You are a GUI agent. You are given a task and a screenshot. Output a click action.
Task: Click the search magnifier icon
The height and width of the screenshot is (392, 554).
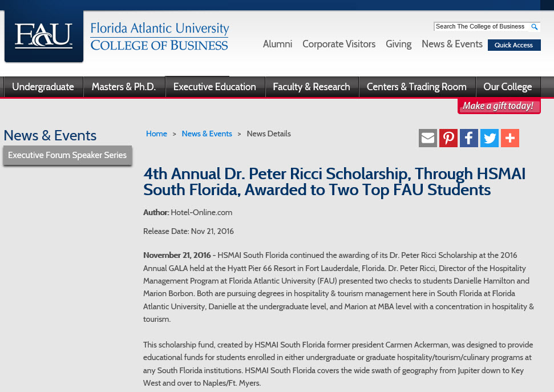pyautogui.click(x=534, y=26)
